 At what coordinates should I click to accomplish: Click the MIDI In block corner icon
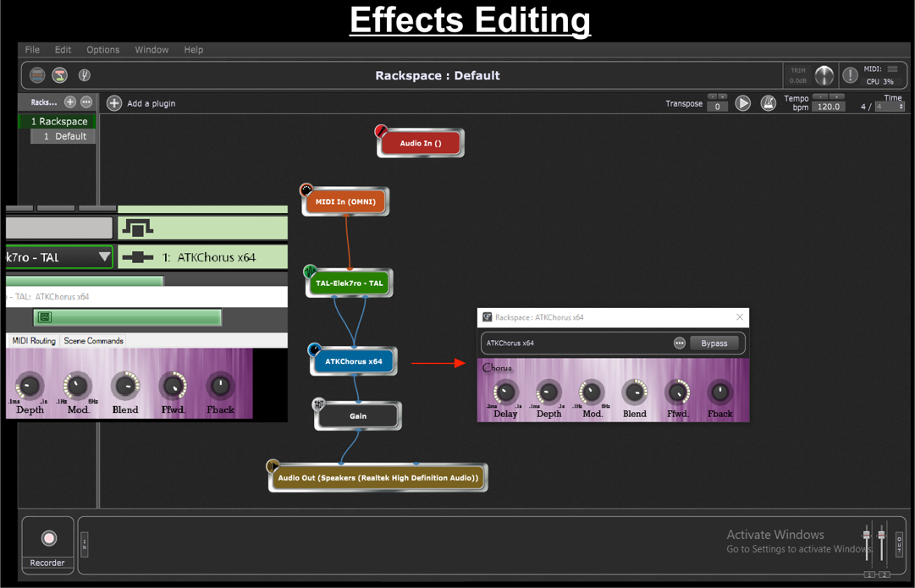(x=306, y=190)
